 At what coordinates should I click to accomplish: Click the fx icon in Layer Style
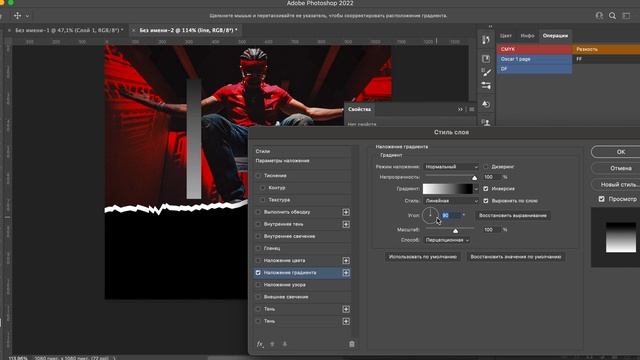point(260,344)
